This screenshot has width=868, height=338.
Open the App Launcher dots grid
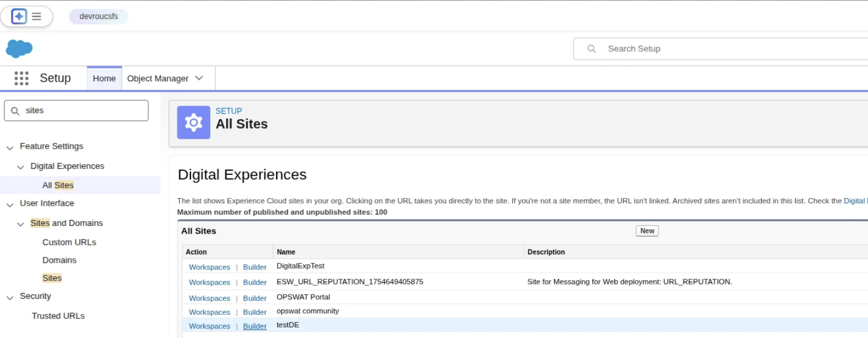(x=21, y=78)
